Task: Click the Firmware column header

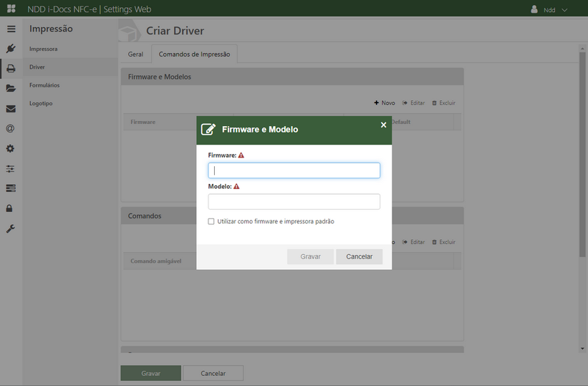Action: click(x=143, y=122)
